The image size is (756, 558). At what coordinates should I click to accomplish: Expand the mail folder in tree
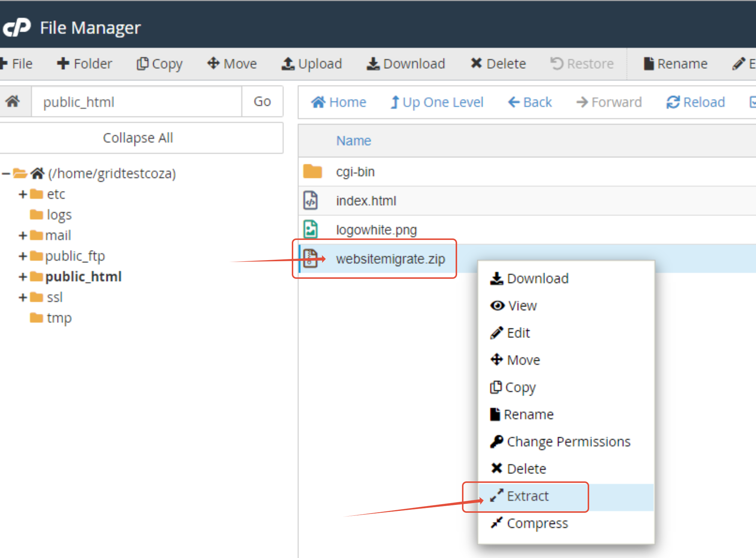coord(23,235)
